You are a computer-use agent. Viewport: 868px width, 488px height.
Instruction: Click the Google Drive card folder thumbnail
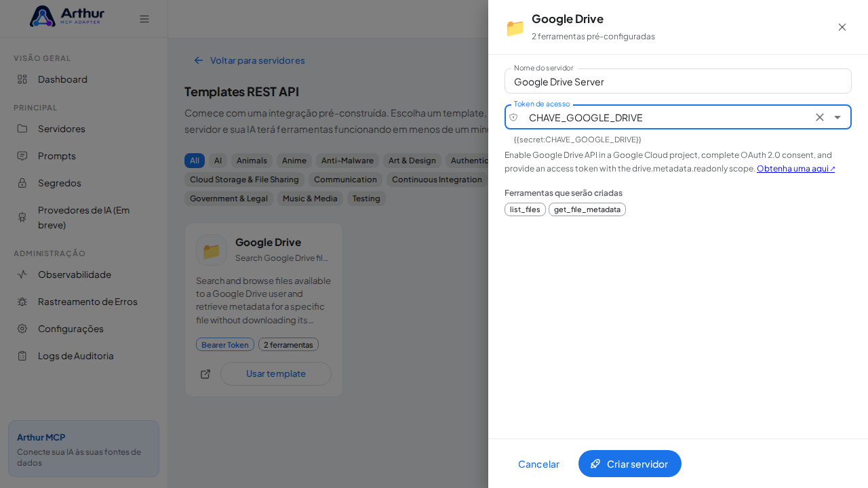pos(212,250)
